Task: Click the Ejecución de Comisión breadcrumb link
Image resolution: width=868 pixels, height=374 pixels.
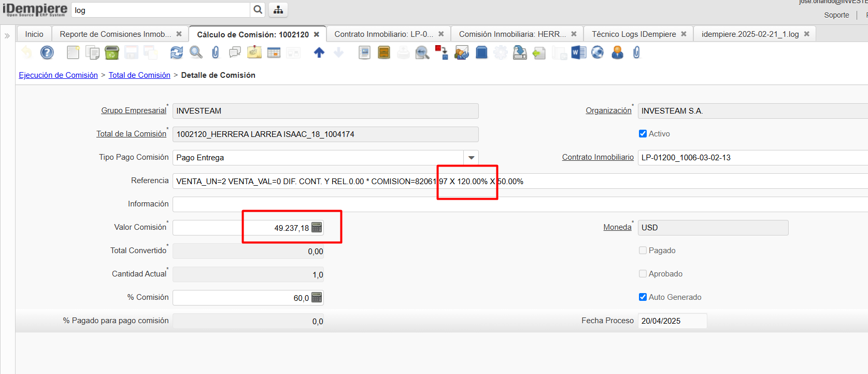Action: (58, 75)
